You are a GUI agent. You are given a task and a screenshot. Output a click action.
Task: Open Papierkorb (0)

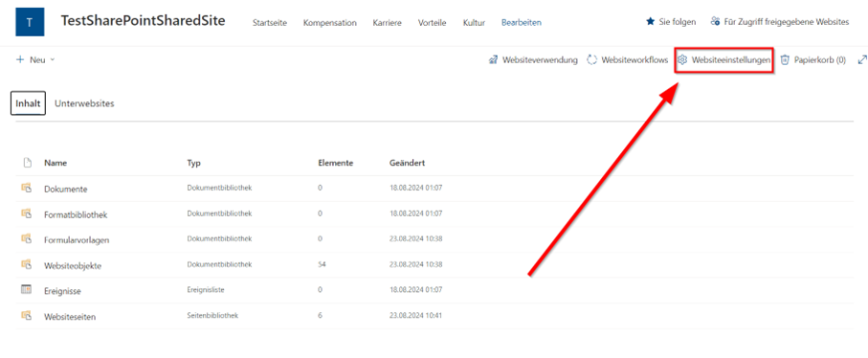[x=820, y=59]
